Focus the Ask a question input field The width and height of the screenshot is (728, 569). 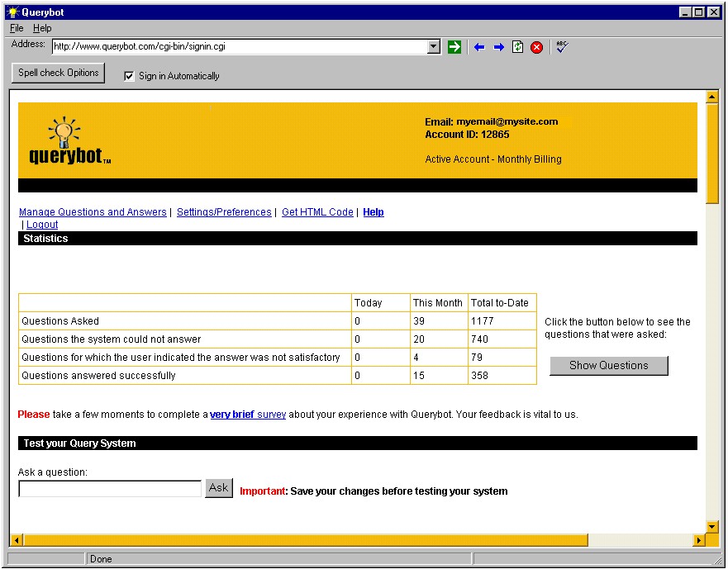(110, 489)
